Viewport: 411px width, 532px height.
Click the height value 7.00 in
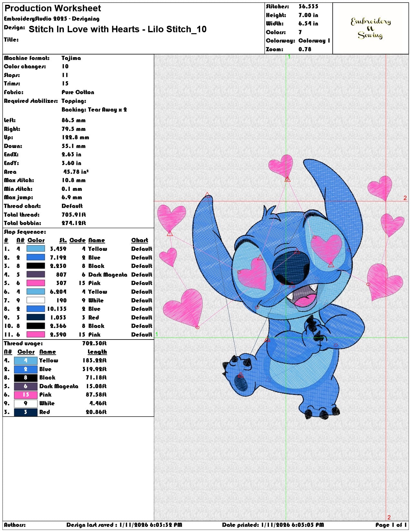308,15
